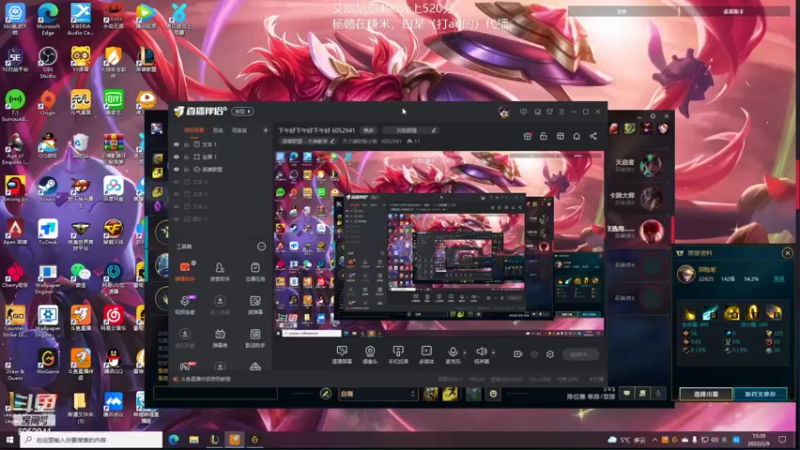Toggle preview eye icon near settings
The width and height of the screenshot is (800, 450).
(534, 354)
